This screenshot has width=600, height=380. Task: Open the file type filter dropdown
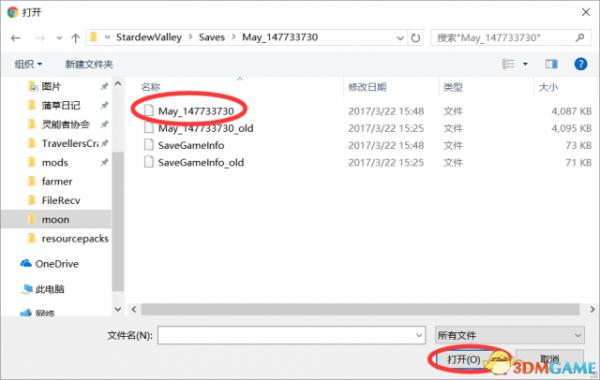point(510,336)
